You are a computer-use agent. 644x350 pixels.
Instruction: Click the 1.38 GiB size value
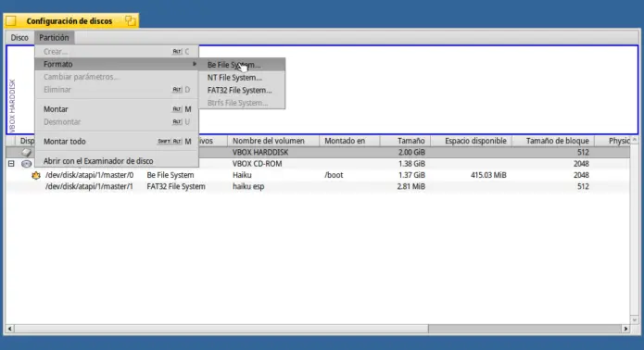(411, 164)
